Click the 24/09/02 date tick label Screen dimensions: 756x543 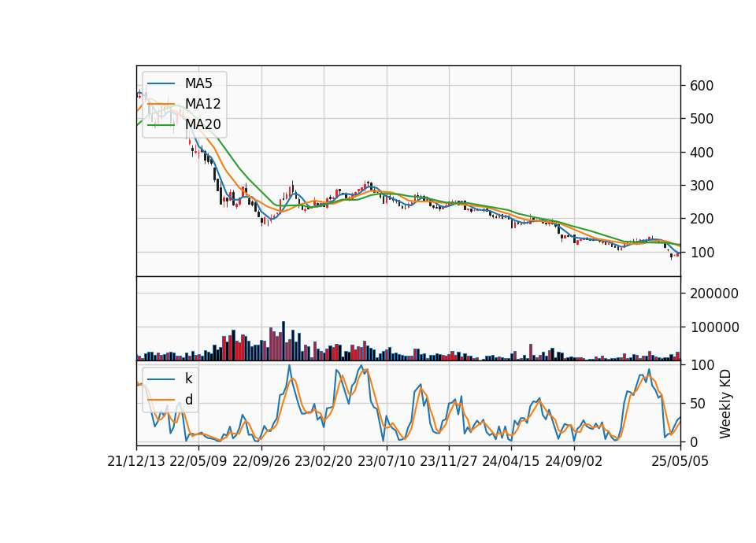click(574, 461)
